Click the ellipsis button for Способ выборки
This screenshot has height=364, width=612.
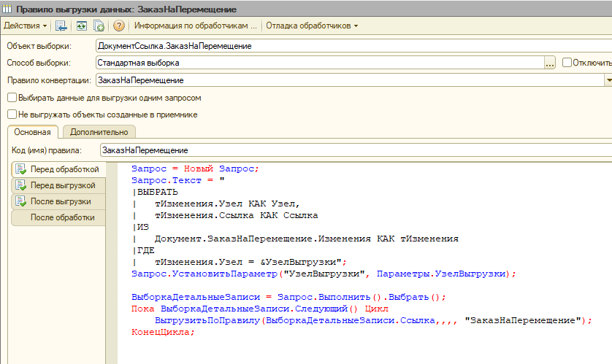549,63
